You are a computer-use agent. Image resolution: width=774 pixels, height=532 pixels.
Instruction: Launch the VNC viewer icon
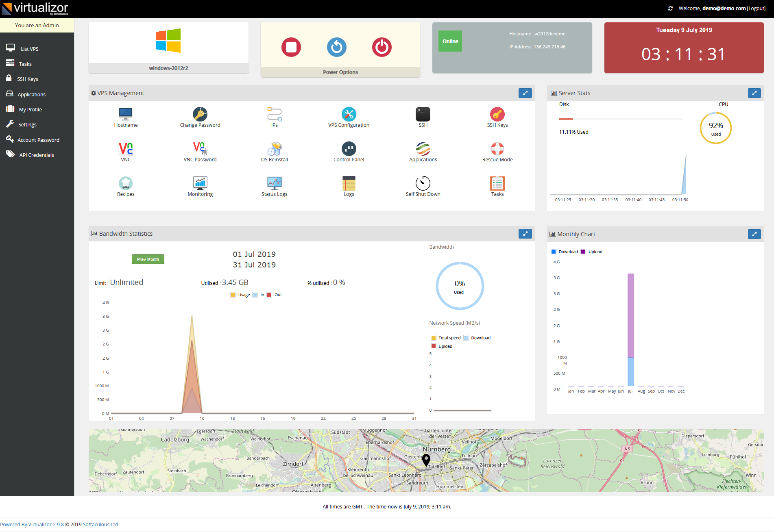[x=126, y=149]
